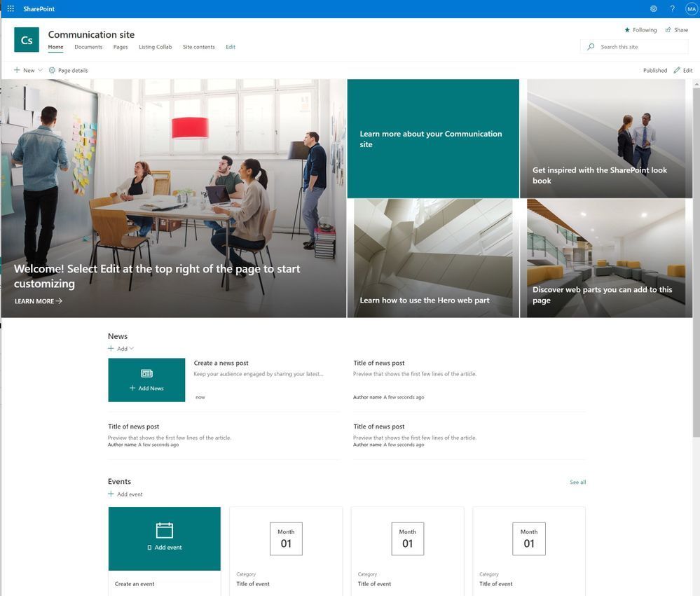Expand the News Add dropdown chevron

pyautogui.click(x=131, y=348)
